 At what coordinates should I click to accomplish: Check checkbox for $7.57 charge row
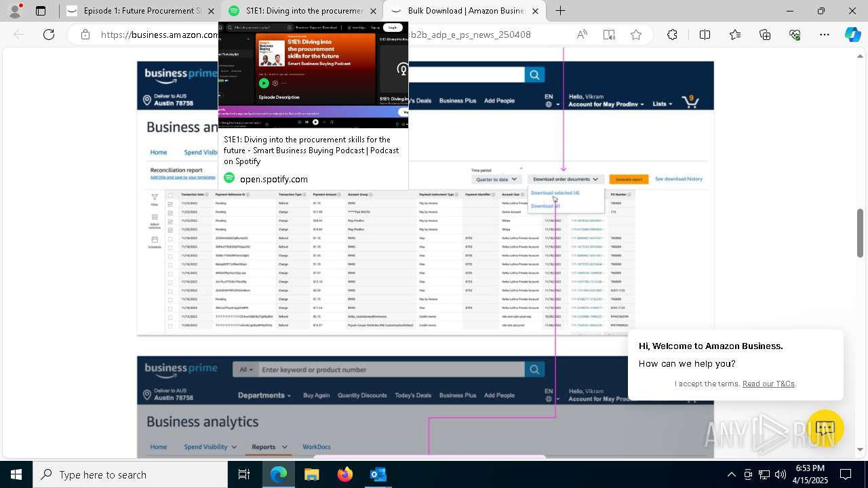pos(170,273)
